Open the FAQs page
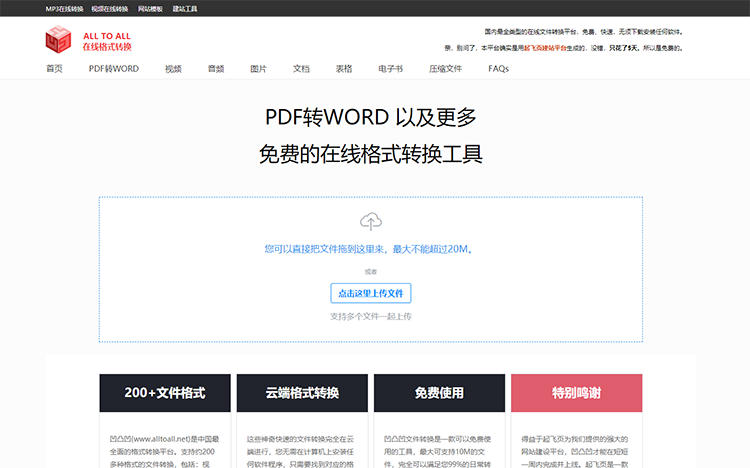Screen dimensions: 750x468 [498, 69]
